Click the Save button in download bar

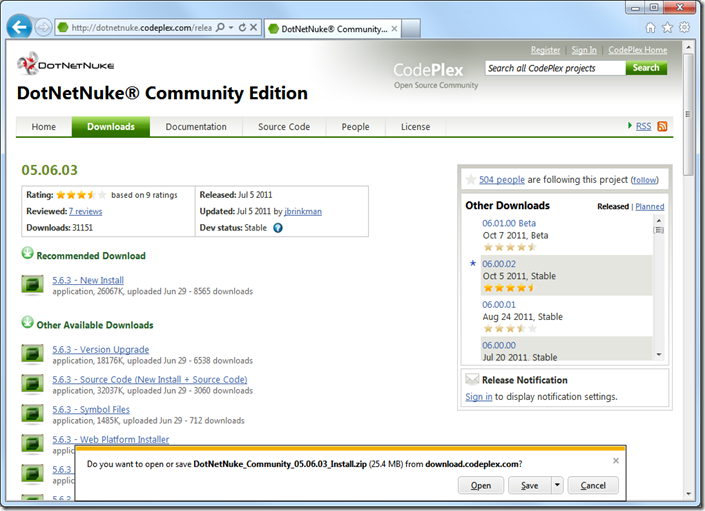530,485
